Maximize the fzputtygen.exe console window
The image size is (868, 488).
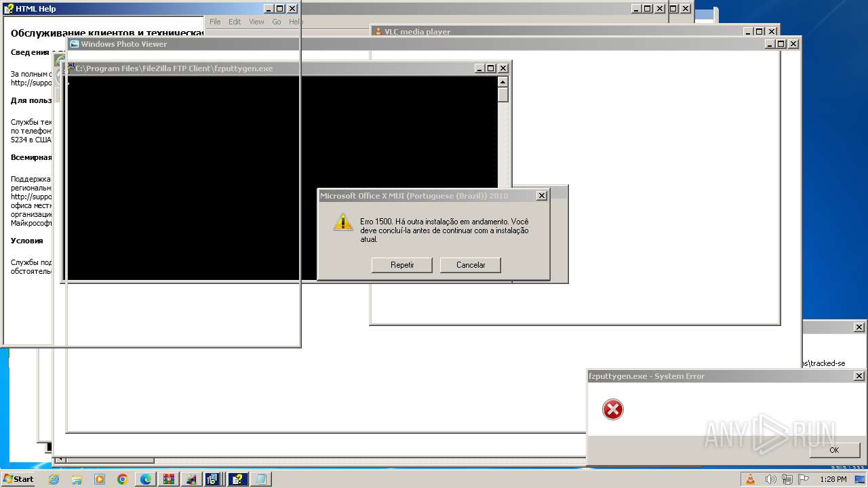pyautogui.click(x=490, y=68)
